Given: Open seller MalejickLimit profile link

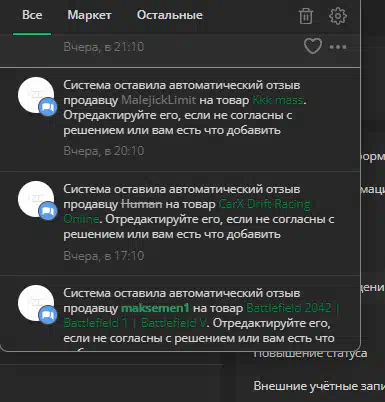Looking at the screenshot, I should click(x=159, y=100).
